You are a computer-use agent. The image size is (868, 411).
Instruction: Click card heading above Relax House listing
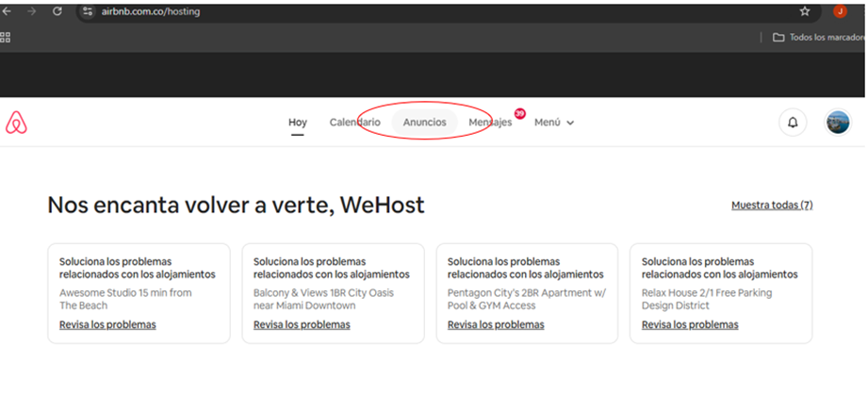pyautogui.click(x=720, y=268)
